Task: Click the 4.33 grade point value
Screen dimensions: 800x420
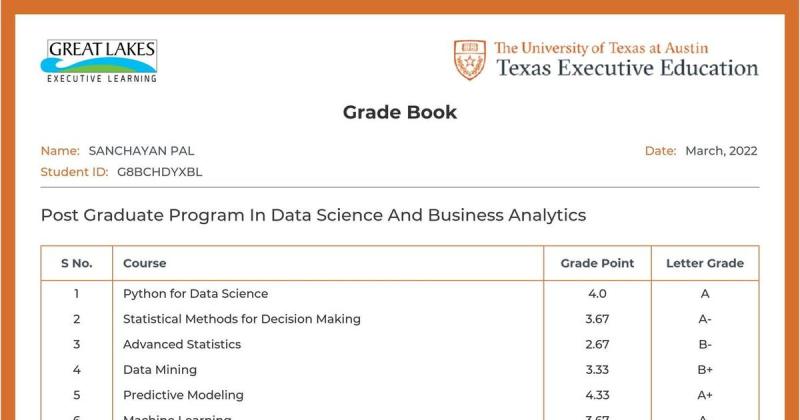Action: point(597,396)
